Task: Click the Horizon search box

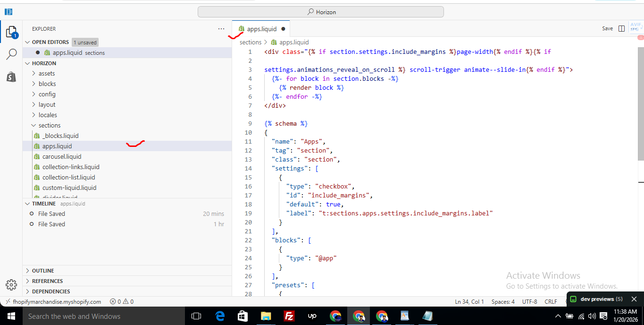Action: pyautogui.click(x=321, y=12)
